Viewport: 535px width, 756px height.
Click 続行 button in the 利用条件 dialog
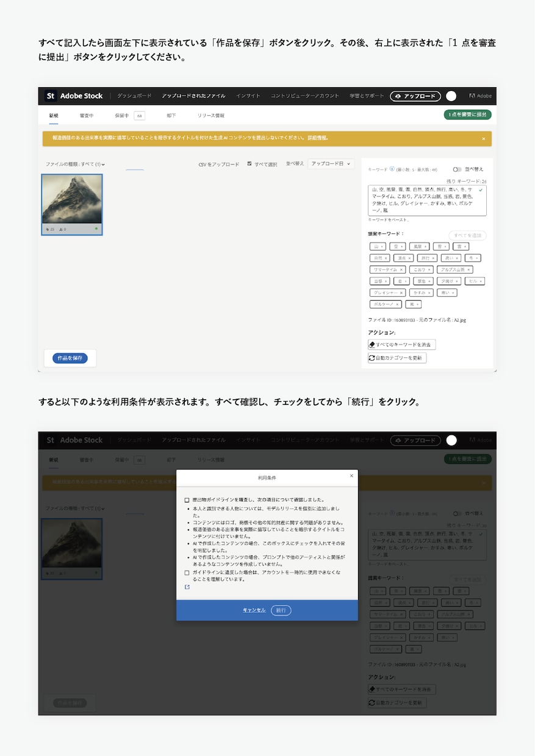281,610
